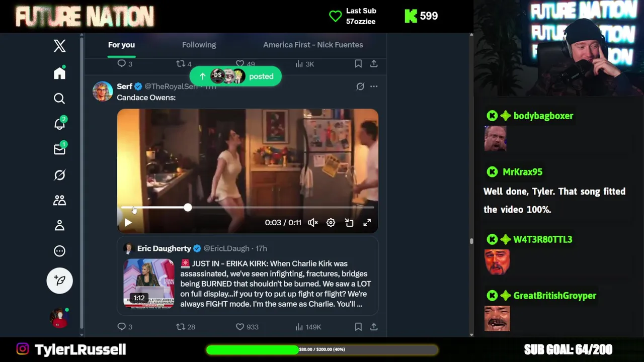Click chat username bodybagboxer
Viewport: 644px width, 362px height.
pyautogui.click(x=543, y=116)
